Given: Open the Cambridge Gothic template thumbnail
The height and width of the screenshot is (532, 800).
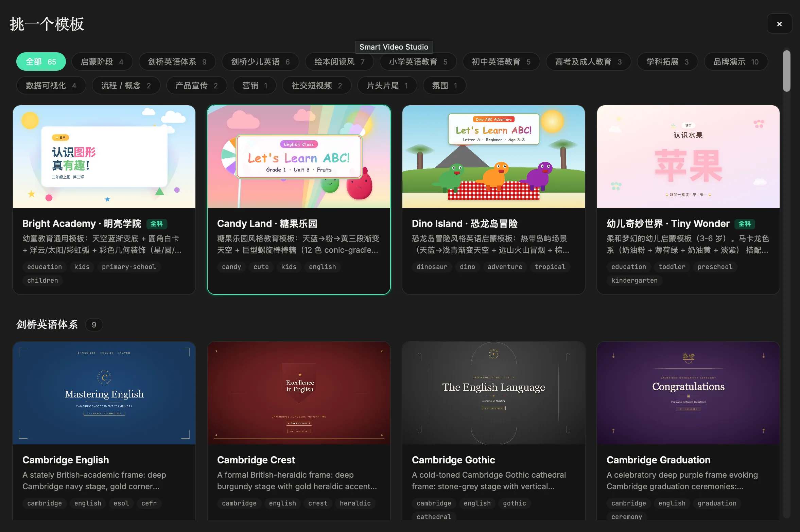Looking at the screenshot, I should coord(493,393).
